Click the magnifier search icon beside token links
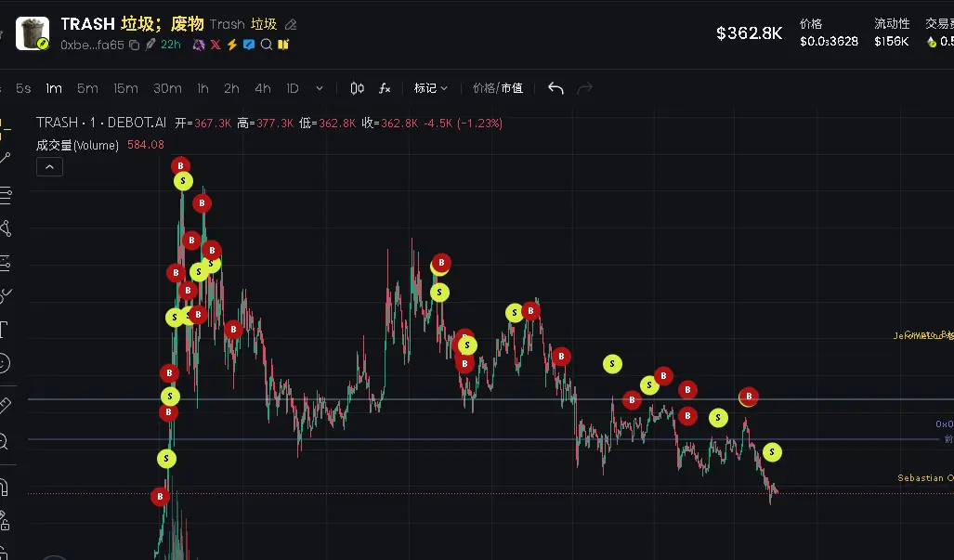This screenshot has width=954, height=560. (266, 45)
